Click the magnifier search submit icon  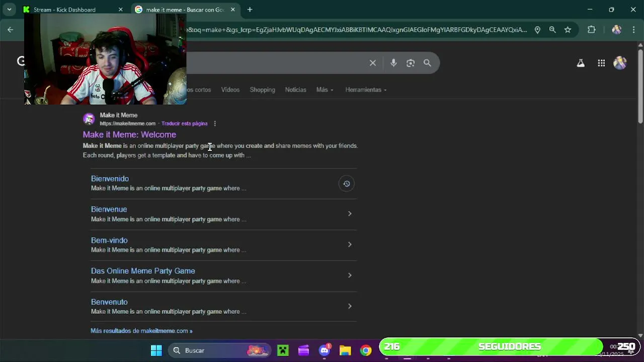[427, 63]
